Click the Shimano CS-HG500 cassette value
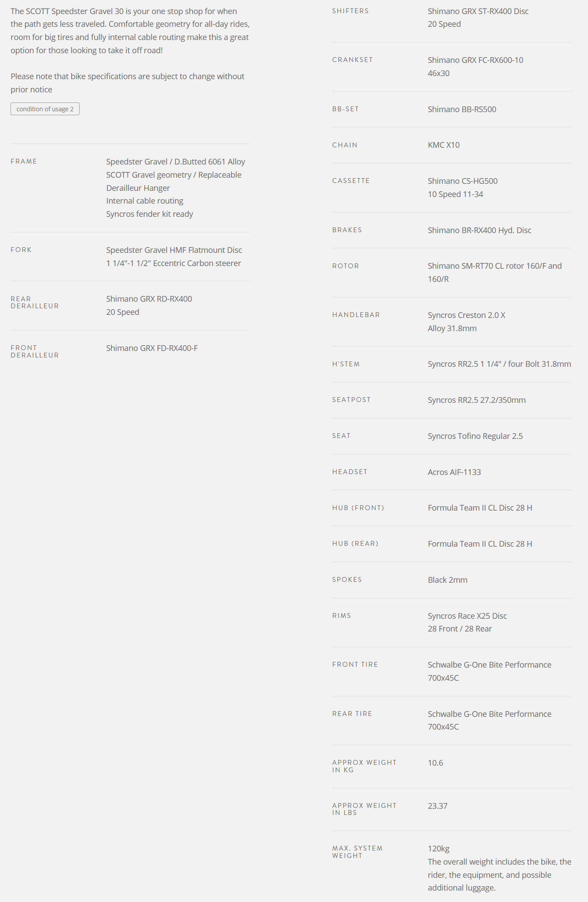Screen dimensions: 588x902 [x=462, y=181]
